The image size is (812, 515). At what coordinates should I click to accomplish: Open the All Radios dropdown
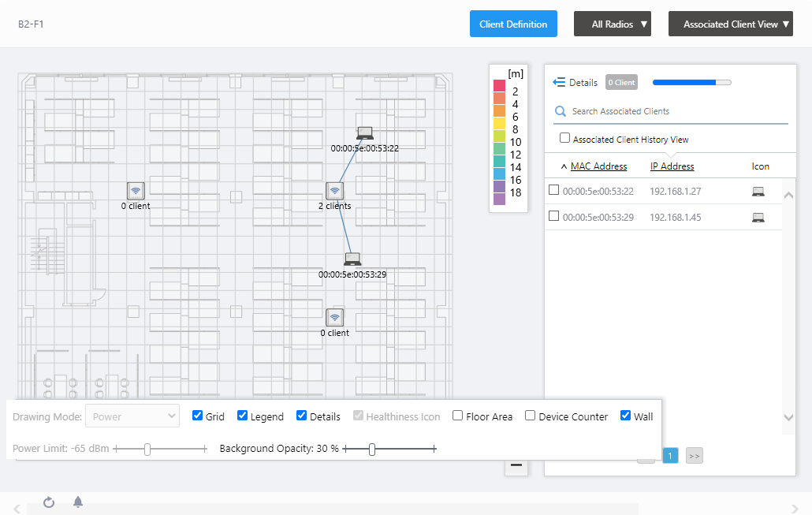click(612, 24)
